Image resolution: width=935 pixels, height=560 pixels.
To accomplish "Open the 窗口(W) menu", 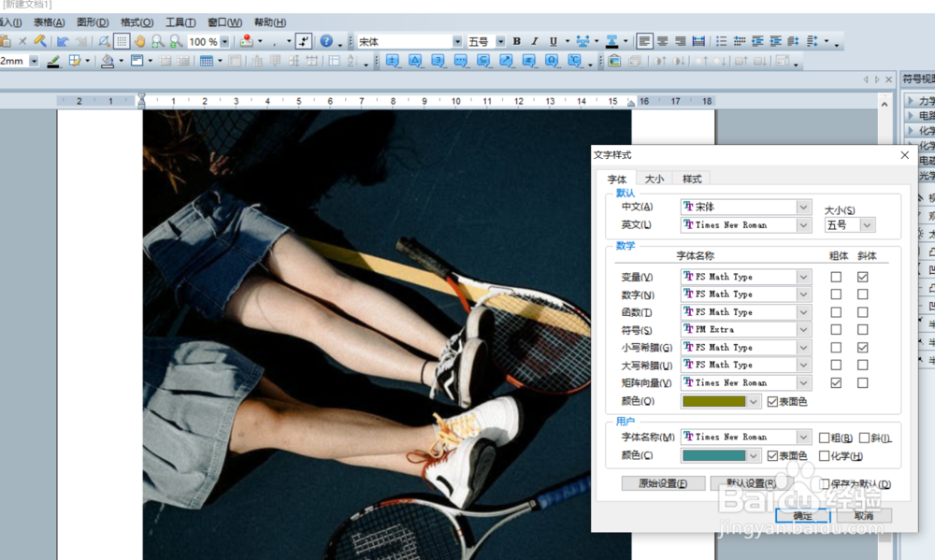I will tap(224, 22).
